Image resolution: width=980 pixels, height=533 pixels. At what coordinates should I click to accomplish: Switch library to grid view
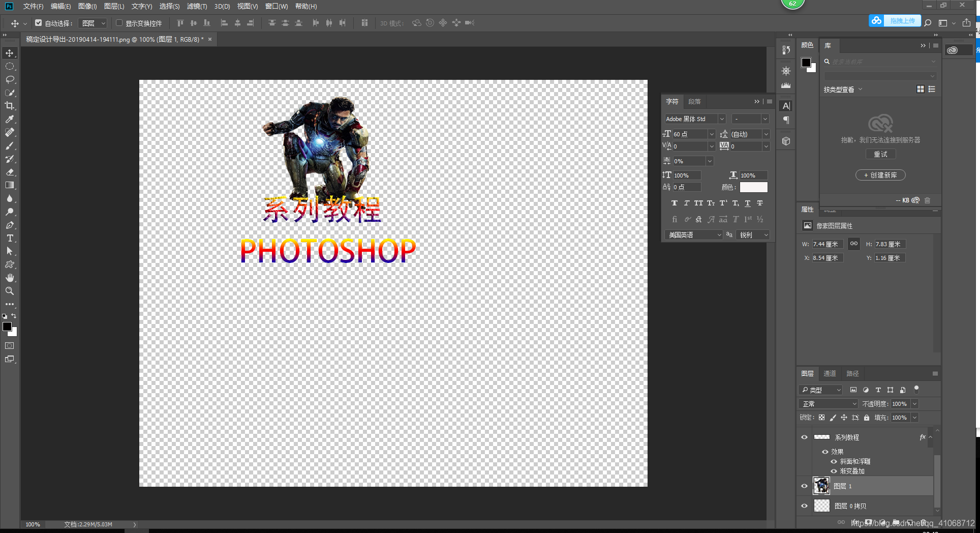(921, 89)
